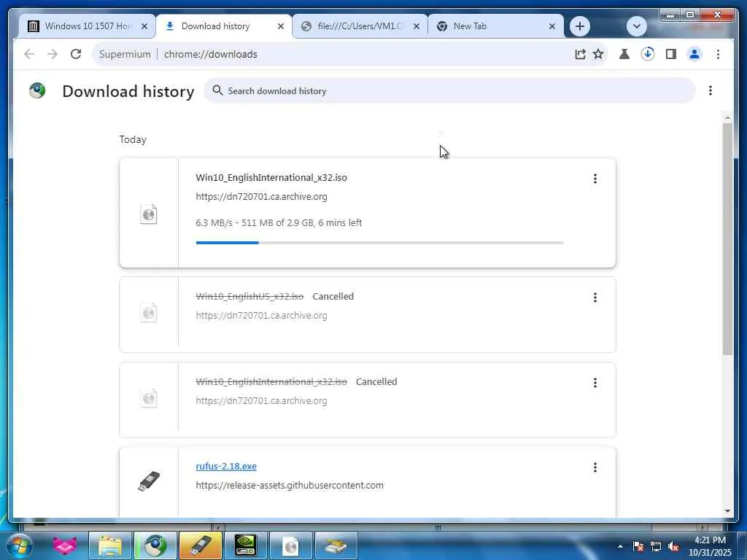
Task: Close the New Tab tab
Action: (x=552, y=27)
